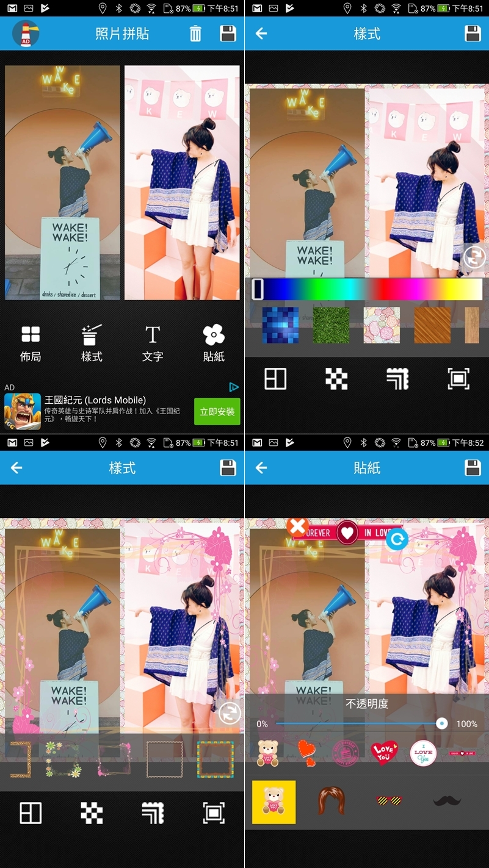
Task: Open border-size tab on texture swatch screen
Action: click(458, 379)
